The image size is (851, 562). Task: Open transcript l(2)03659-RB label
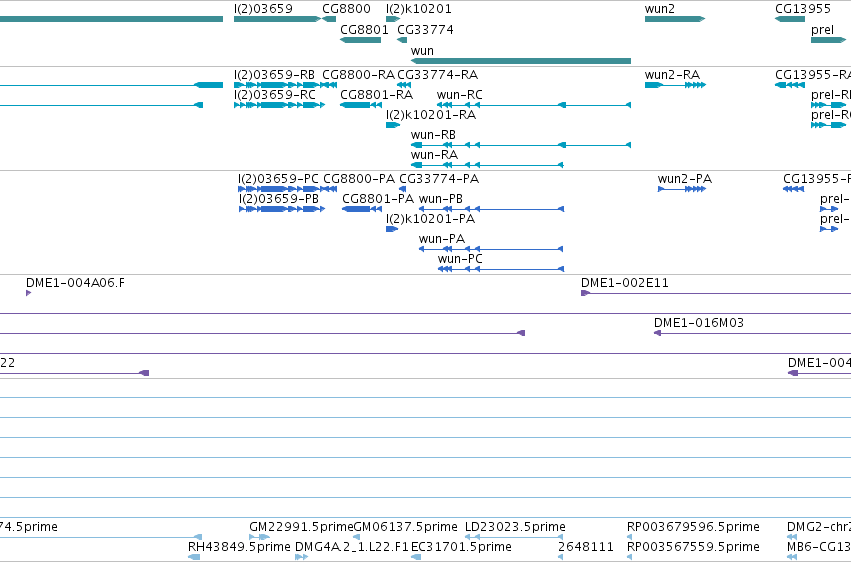[x=274, y=75]
